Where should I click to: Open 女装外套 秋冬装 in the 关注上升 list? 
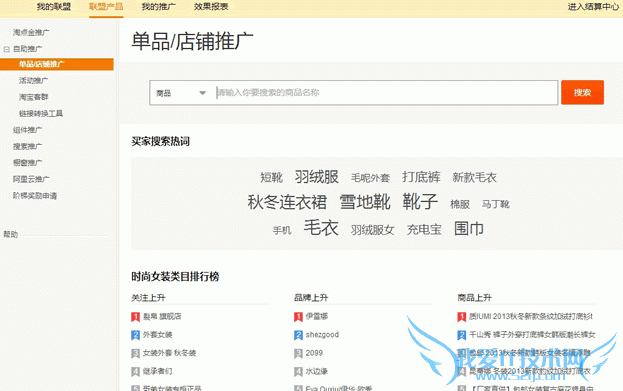(x=169, y=353)
